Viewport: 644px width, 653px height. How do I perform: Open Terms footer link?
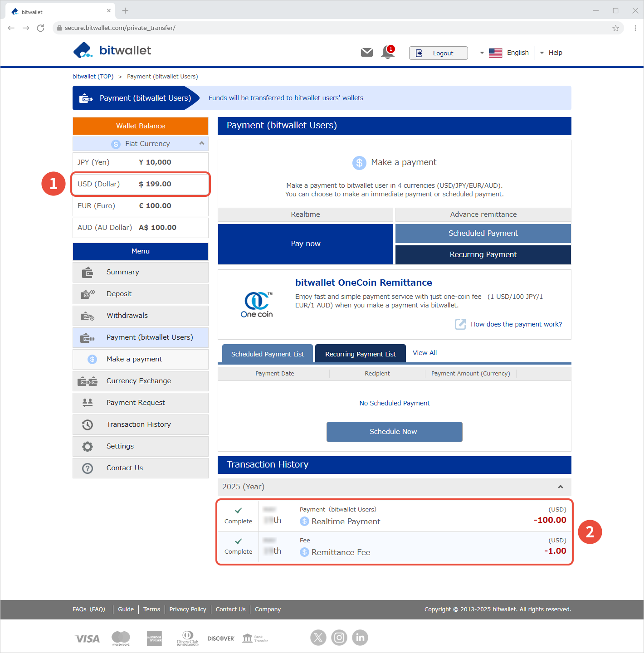(x=151, y=609)
